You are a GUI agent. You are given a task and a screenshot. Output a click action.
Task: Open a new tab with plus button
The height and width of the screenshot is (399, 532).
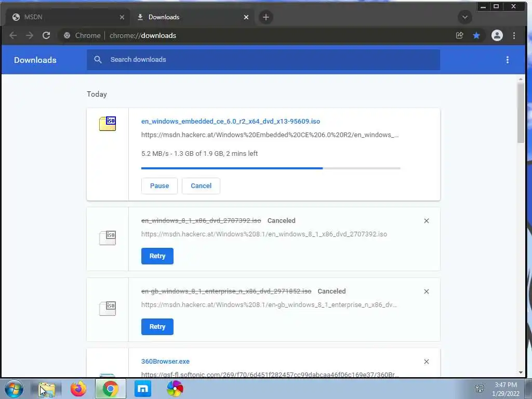[266, 17]
